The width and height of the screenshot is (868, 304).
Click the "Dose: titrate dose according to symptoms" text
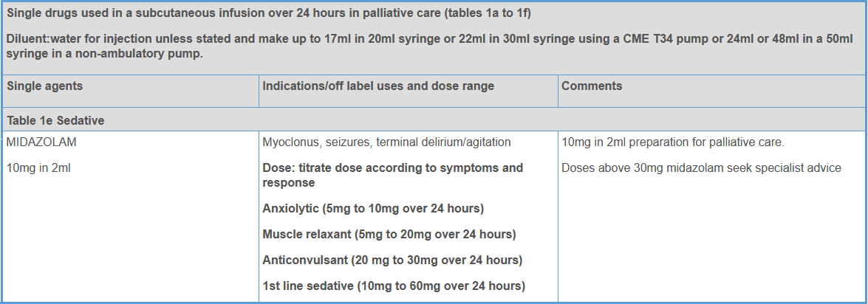[x=392, y=167]
